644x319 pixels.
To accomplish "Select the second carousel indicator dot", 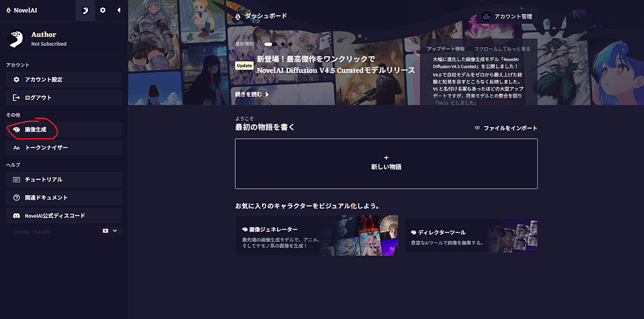I will click(x=276, y=44).
